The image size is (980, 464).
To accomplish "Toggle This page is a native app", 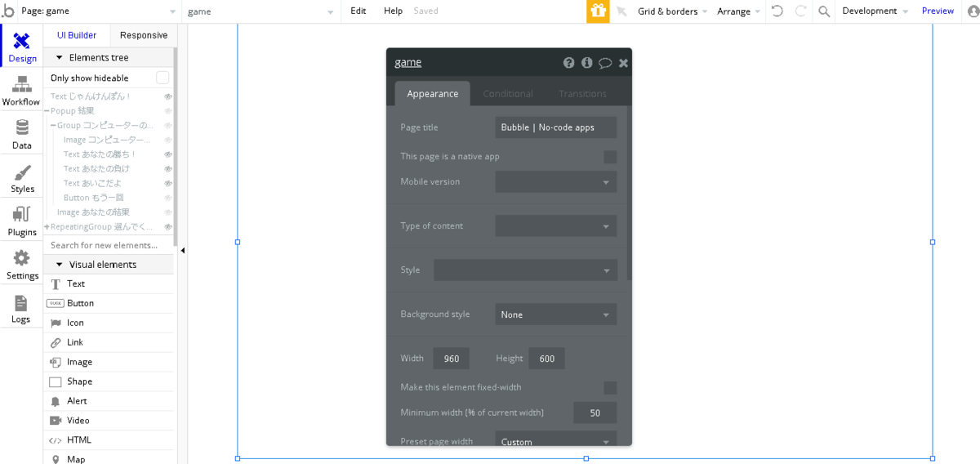I will point(610,157).
